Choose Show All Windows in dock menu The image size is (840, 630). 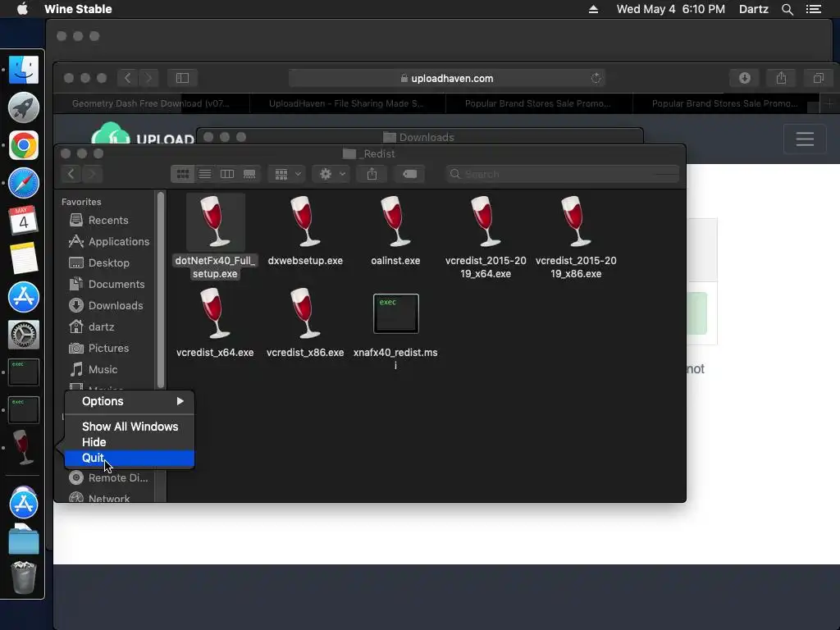[x=130, y=427]
